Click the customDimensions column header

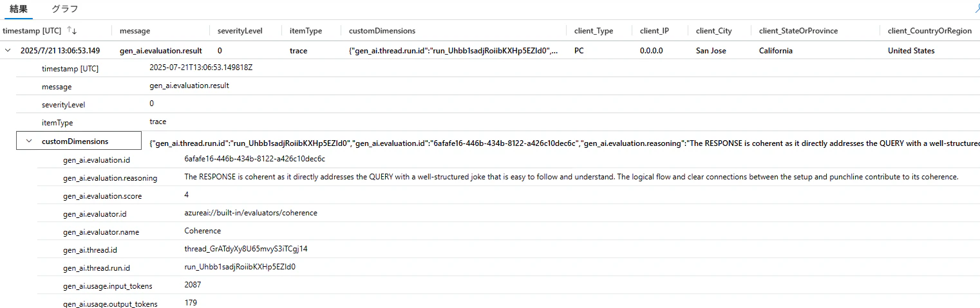pos(382,31)
